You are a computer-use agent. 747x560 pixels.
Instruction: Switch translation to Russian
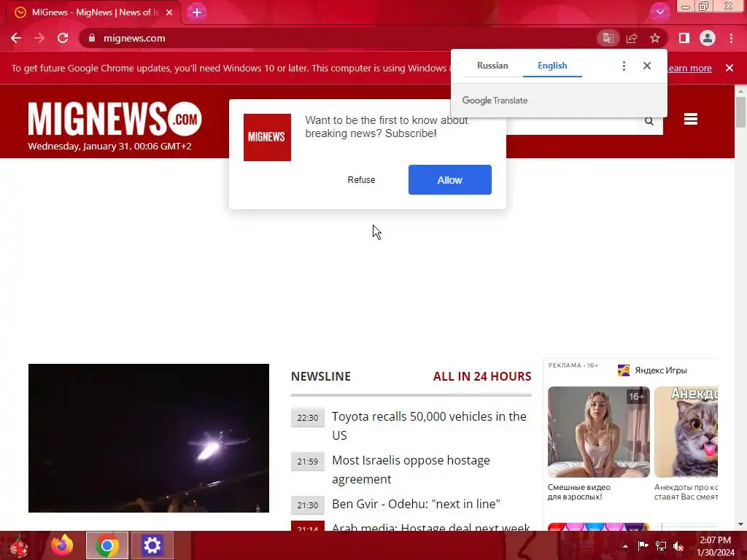492,66
